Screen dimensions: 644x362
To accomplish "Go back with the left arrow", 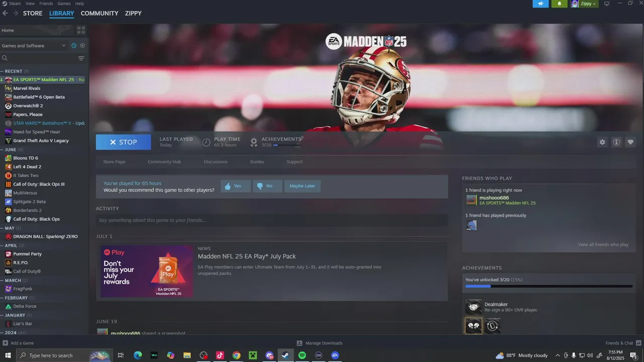I will tap(5, 14).
